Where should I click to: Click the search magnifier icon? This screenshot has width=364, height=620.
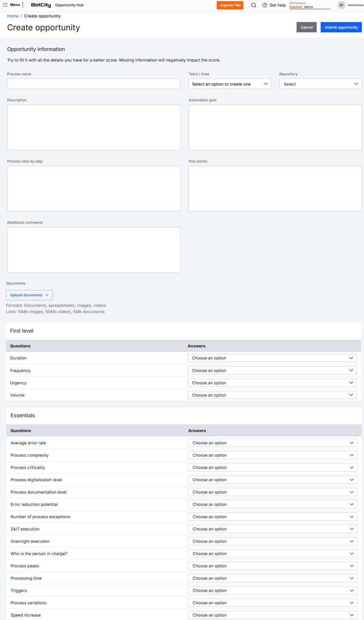[x=254, y=5]
